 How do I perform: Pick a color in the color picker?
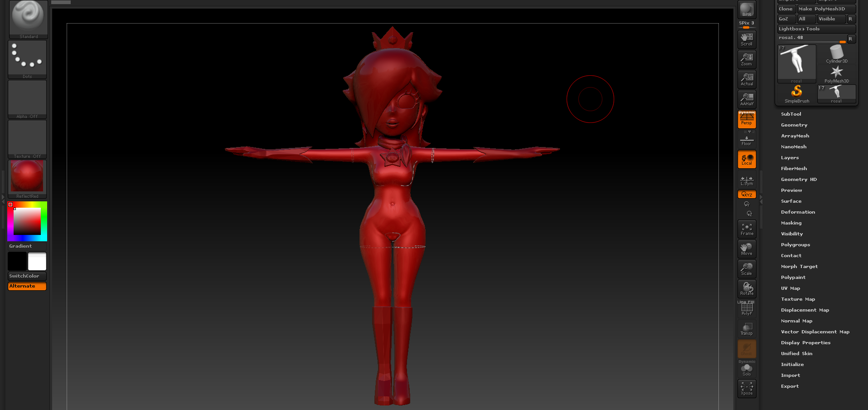(x=27, y=221)
